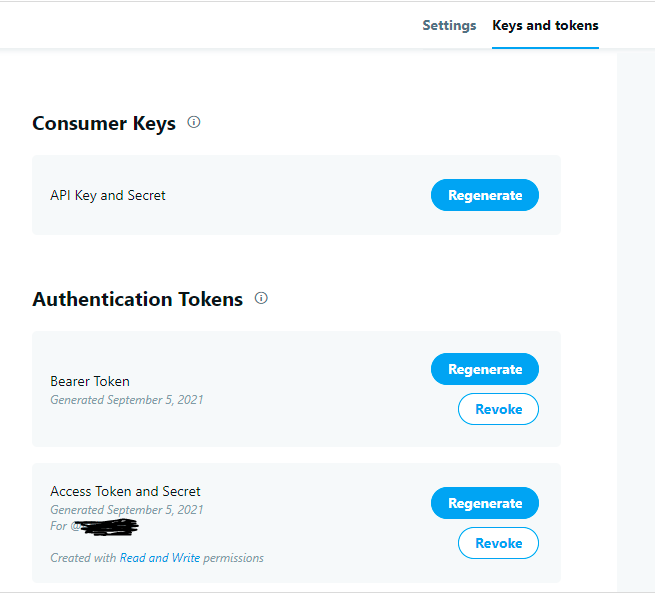Regenerate the Bearer Token
This screenshot has height=594, width=655.
click(x=485, y=369)
